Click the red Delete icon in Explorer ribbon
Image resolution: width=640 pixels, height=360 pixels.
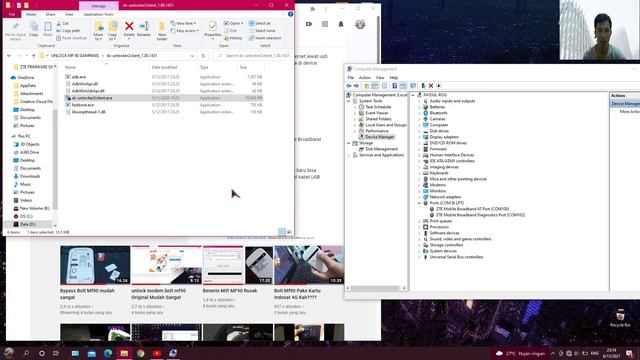[129, 27]
